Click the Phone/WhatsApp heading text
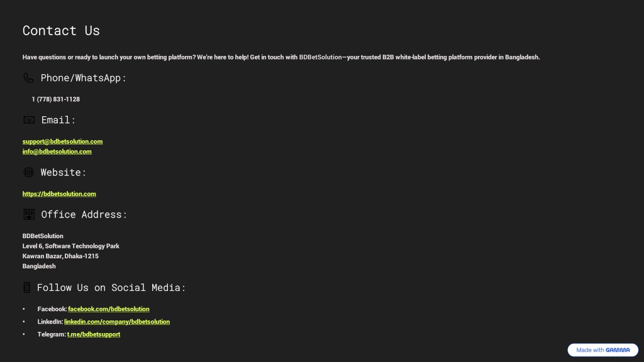 click(x=84, y=77)
